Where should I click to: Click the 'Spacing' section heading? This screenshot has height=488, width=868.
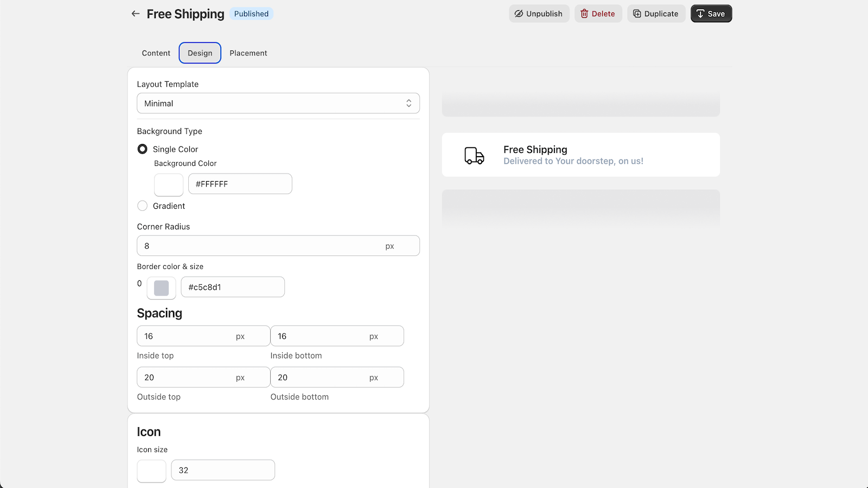[159, 313]
